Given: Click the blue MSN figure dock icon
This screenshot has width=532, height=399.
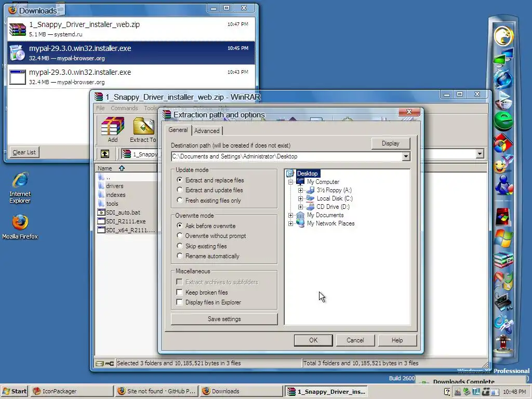Looking at the screenshot, I should (x=503, y=185).
